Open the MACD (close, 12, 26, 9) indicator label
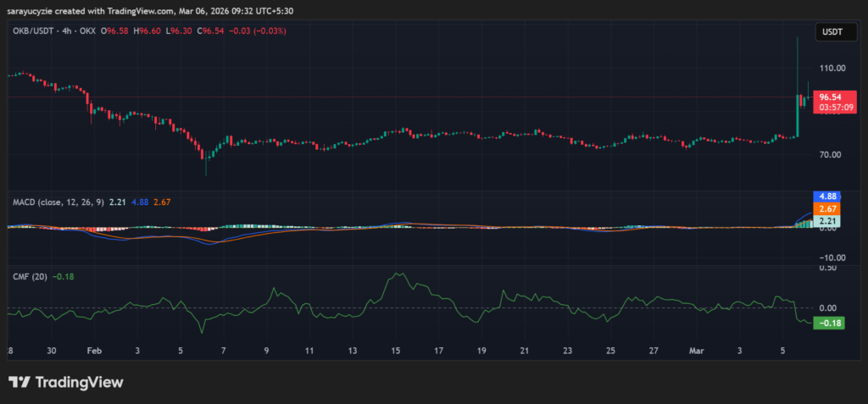This screenshot has width=868, height=404. click(x=59, y=202)
